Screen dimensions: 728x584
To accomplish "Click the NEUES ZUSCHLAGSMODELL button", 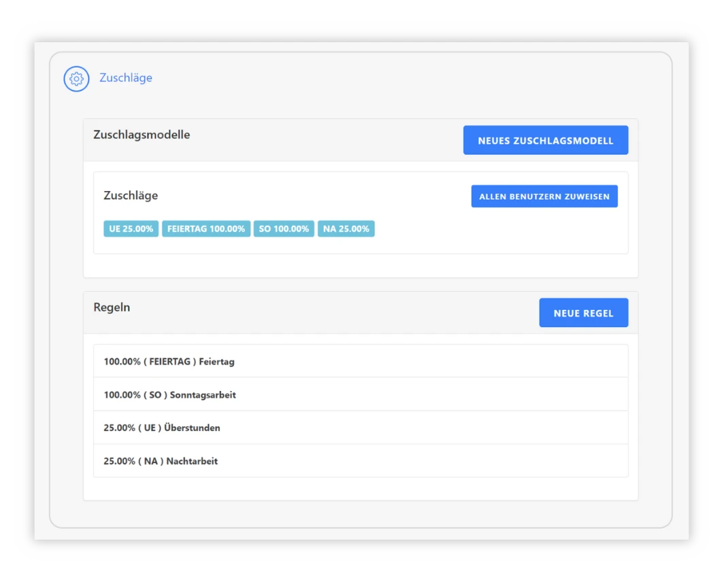I will pyautogui.click(x=545, y=141).
